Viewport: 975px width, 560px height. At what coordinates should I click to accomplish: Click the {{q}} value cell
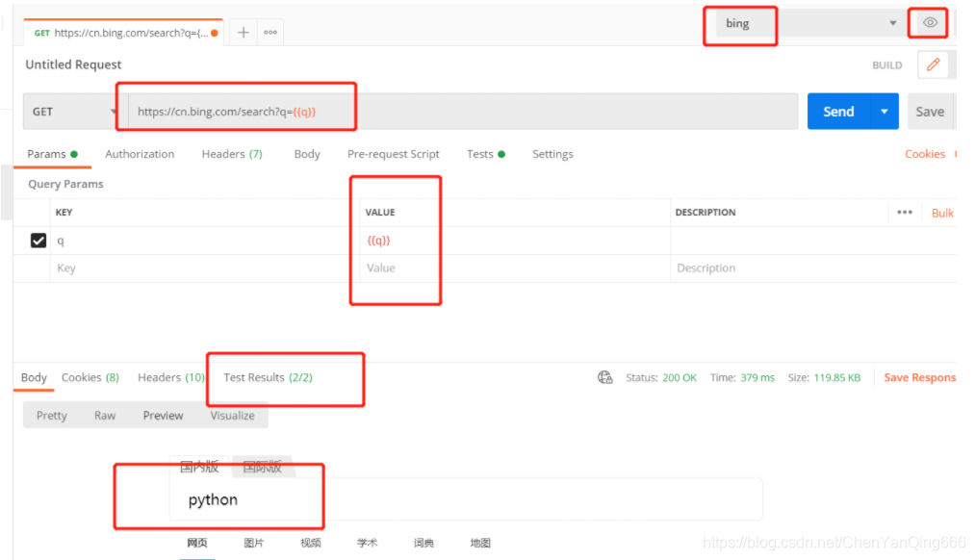click(514, 241)
